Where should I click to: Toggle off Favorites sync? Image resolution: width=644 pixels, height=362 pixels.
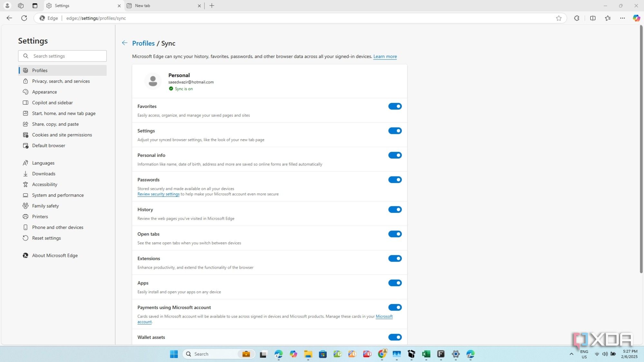click(395, 106)
